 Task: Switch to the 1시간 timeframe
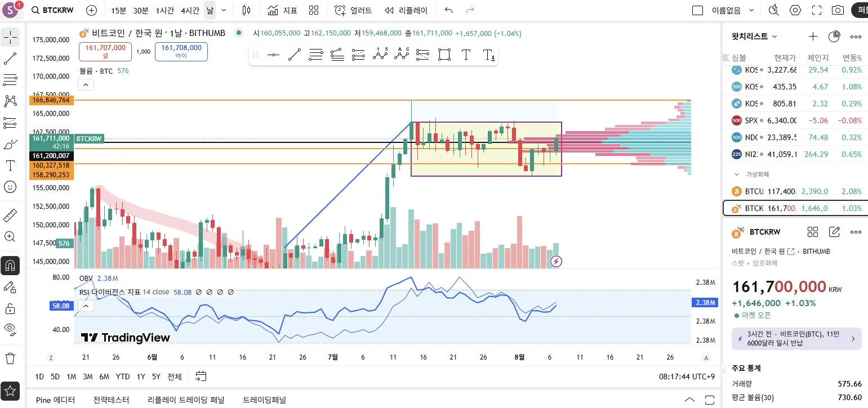pos(165,10)
